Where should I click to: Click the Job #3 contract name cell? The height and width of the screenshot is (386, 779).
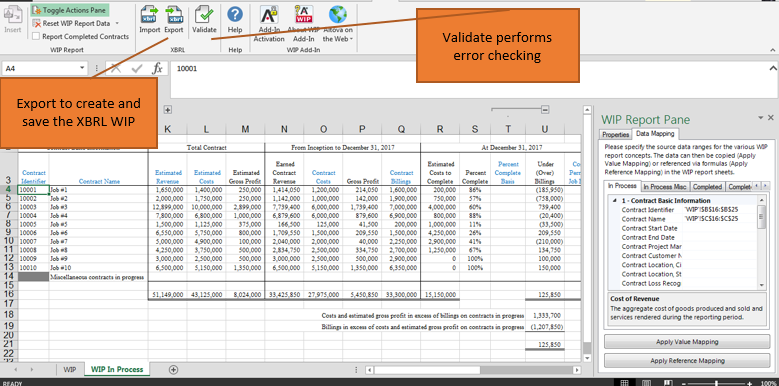pyautogui.click(x=98, y=207)
